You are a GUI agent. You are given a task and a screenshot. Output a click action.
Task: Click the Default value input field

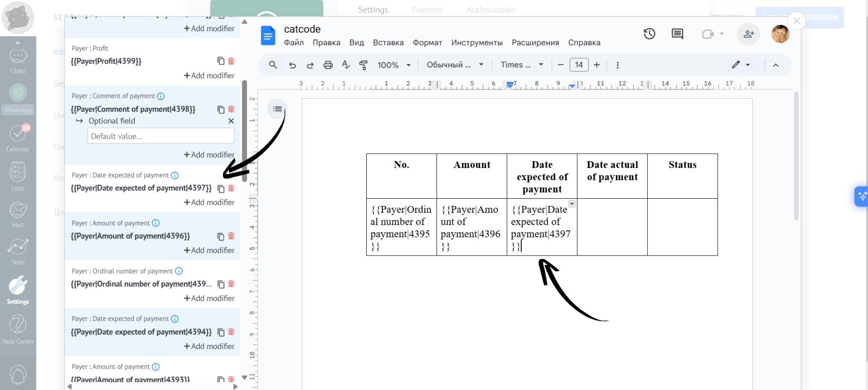[161, 136]
